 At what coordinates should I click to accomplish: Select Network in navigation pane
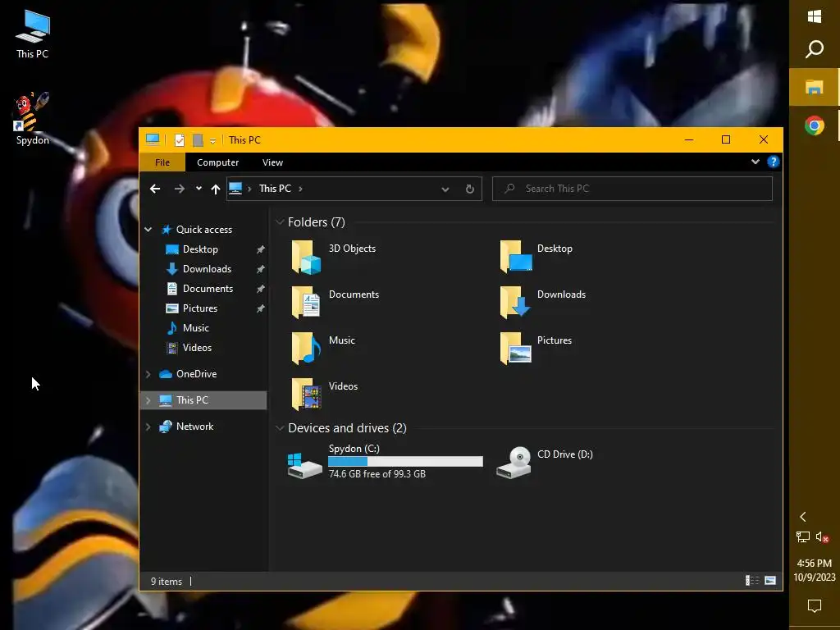point(194,427)
